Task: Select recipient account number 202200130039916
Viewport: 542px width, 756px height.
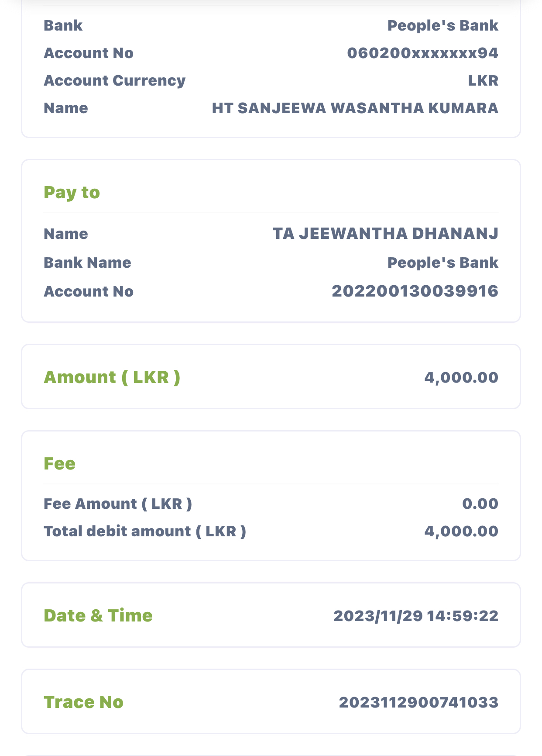Action: coord(415,291)
